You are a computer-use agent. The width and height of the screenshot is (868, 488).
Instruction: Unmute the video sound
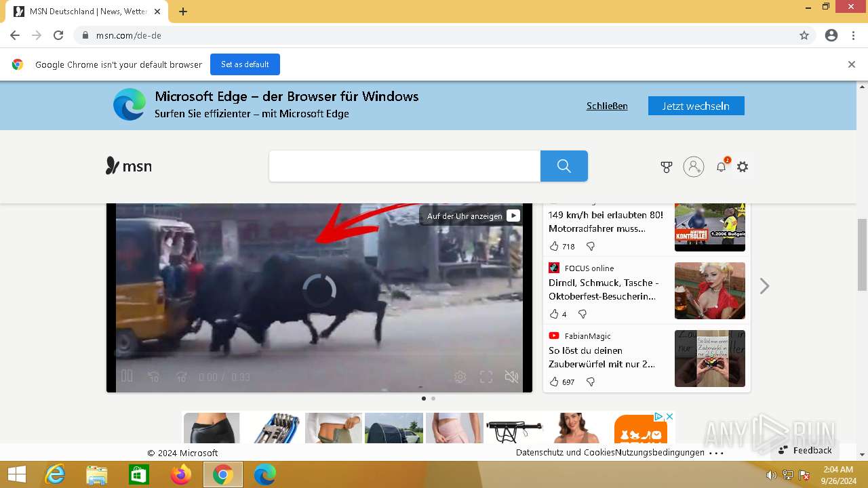pos(512,377)
